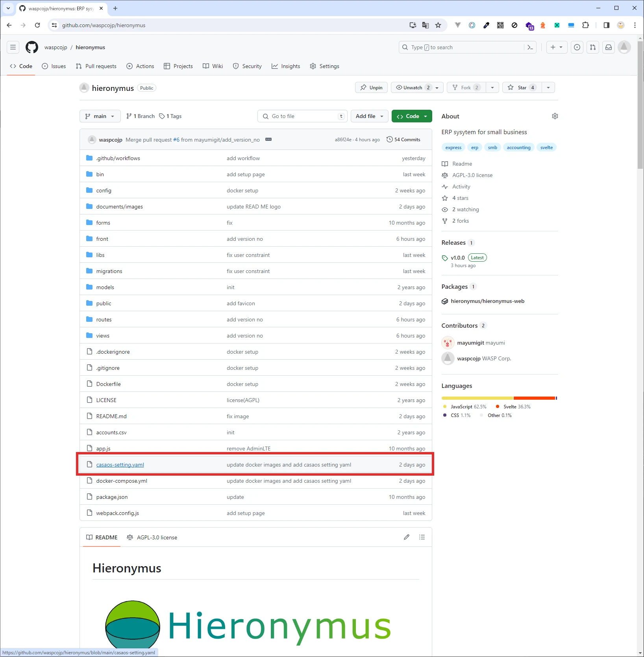644x657 pixels.
Task: Focus the Type / to search box
Action: tap(468, 47)
